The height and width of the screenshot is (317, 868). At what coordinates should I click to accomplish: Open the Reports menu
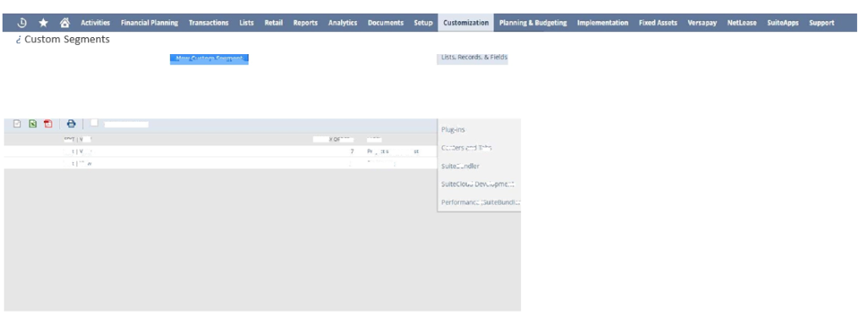point(305,23)
